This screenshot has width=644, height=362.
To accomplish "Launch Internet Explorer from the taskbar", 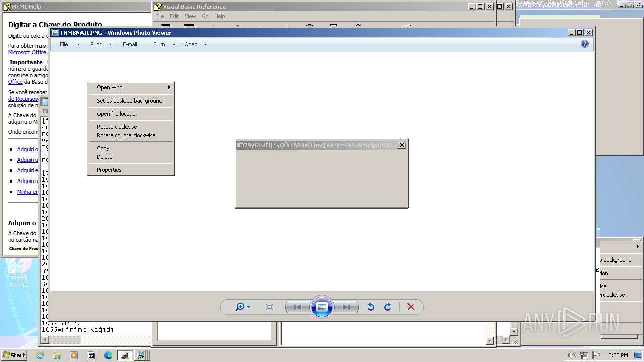I will (40, 355).
